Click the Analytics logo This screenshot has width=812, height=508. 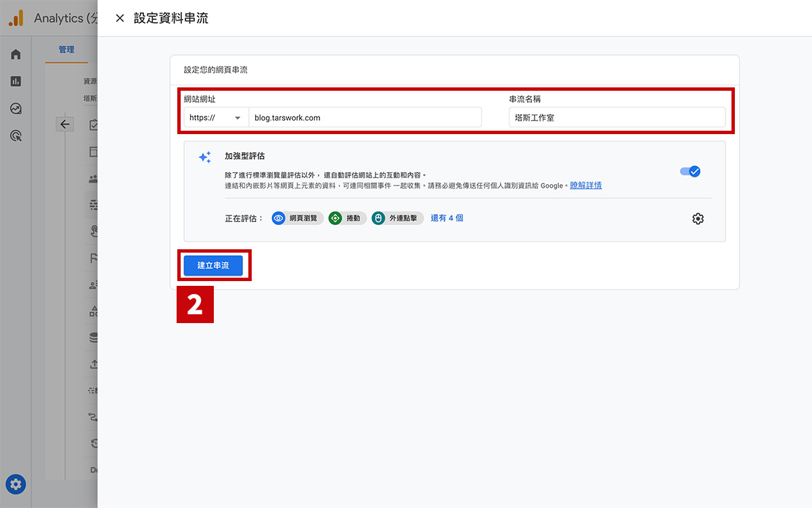[16, 18]
